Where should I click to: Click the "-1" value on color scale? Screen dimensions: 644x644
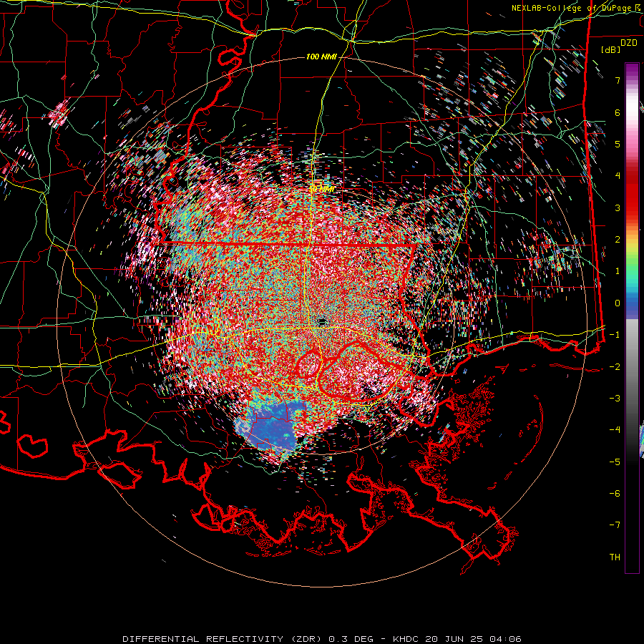(615, 335)
